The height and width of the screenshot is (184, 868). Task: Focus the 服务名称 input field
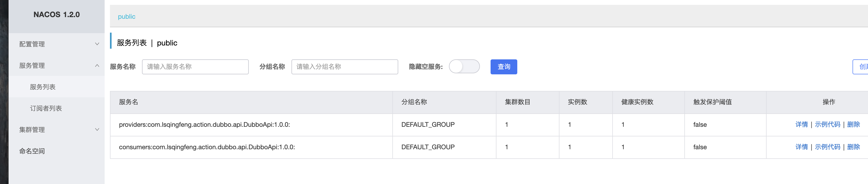(195, 67)
